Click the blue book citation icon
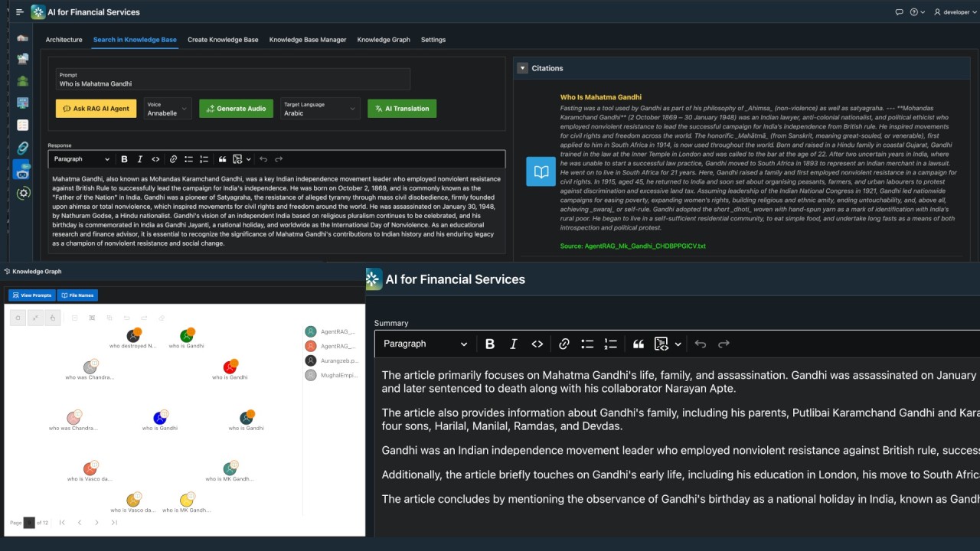Image resolution: width=980 pixels, height=551 pixels. [x=541, y=172]
